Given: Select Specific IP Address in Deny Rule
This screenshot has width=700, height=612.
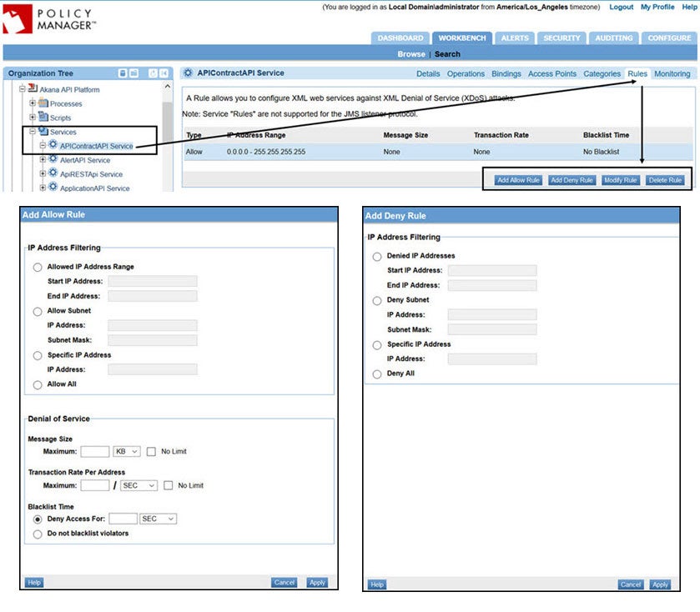Looking at the screenshot, I should click(377, 345).
